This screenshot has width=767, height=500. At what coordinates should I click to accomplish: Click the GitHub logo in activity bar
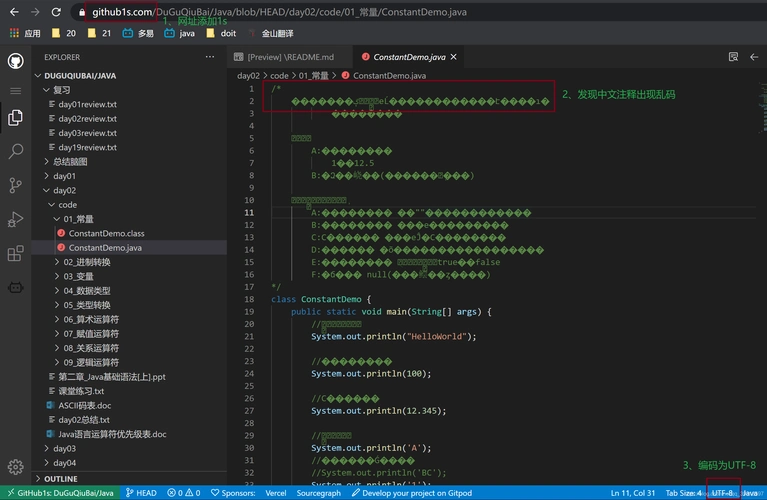coord(16,61)
